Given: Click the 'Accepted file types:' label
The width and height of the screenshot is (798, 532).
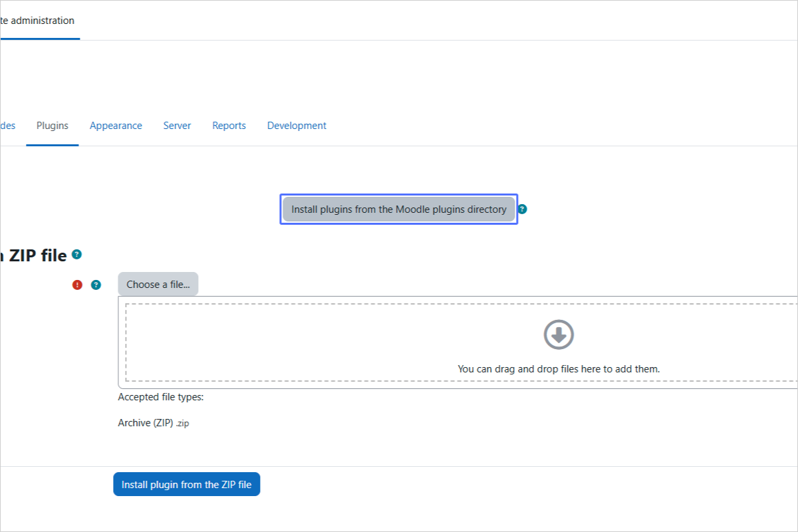Looking at the screenshot, I should point(161,397).
